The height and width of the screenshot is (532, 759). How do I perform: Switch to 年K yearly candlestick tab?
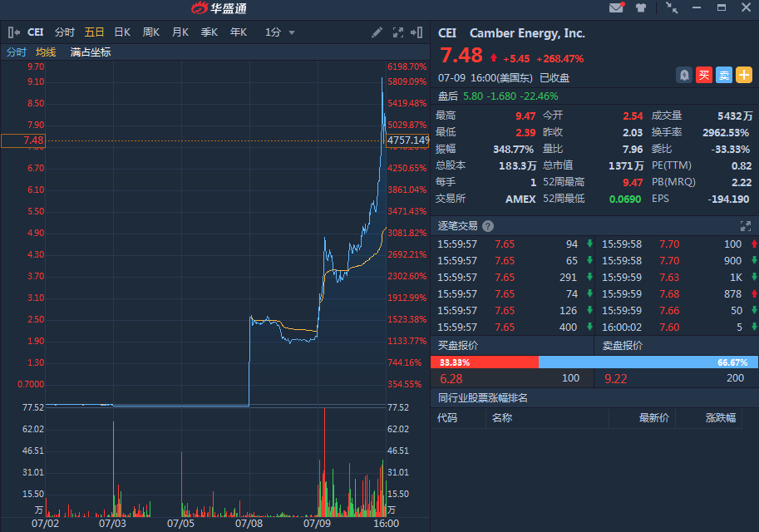[x=238, y=32]
